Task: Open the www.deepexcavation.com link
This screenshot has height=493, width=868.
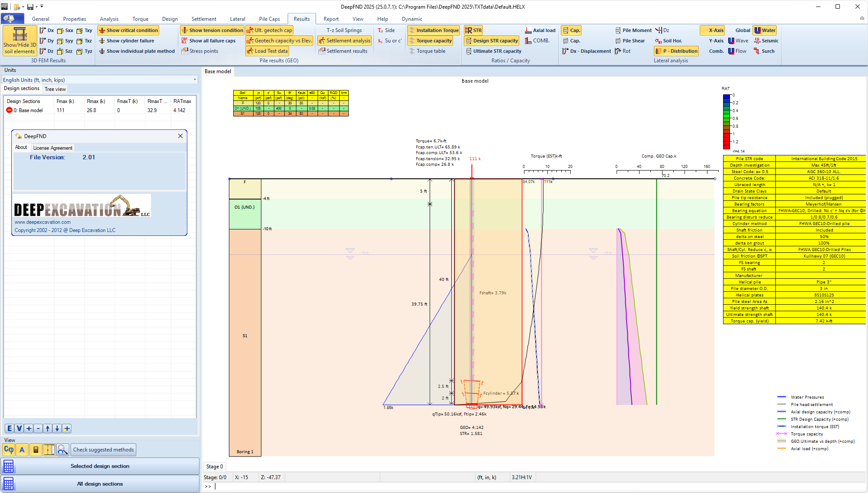Action: tap(42, 222)
